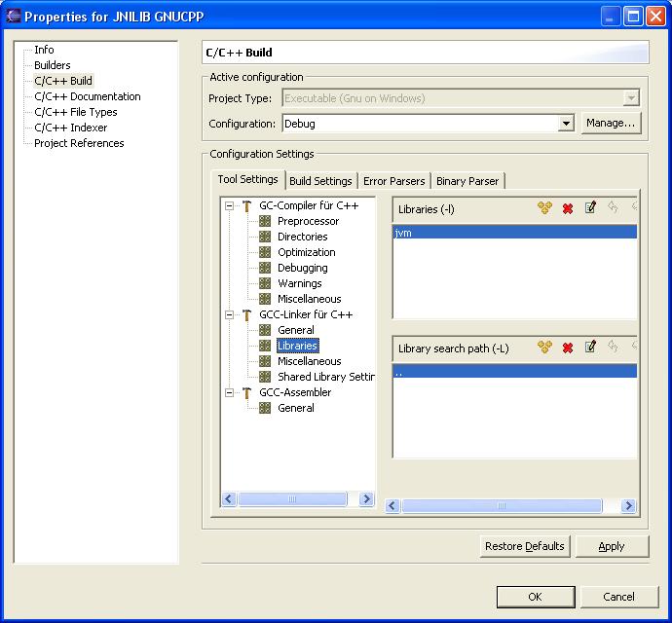This screenshot has width=672, height=623.
Task: Click the Eclipse icon in the title bar
Action: tap(14, 16)
